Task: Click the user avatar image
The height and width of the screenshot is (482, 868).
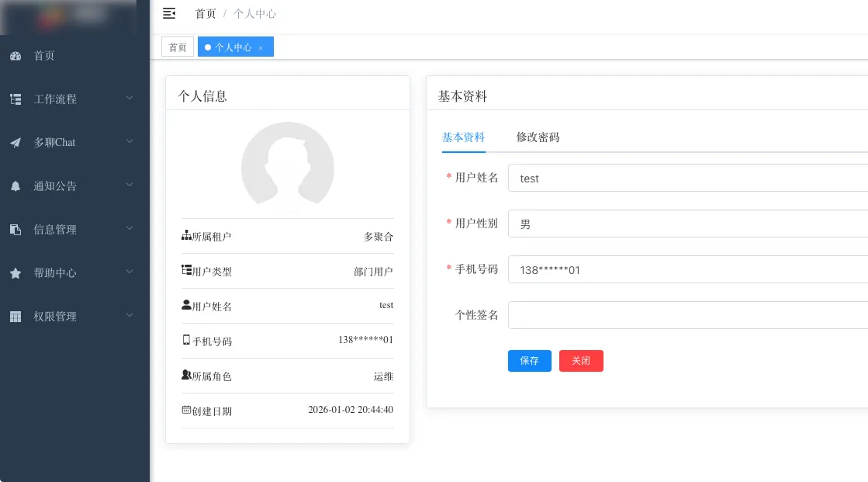Action: (x=287, y=167)
